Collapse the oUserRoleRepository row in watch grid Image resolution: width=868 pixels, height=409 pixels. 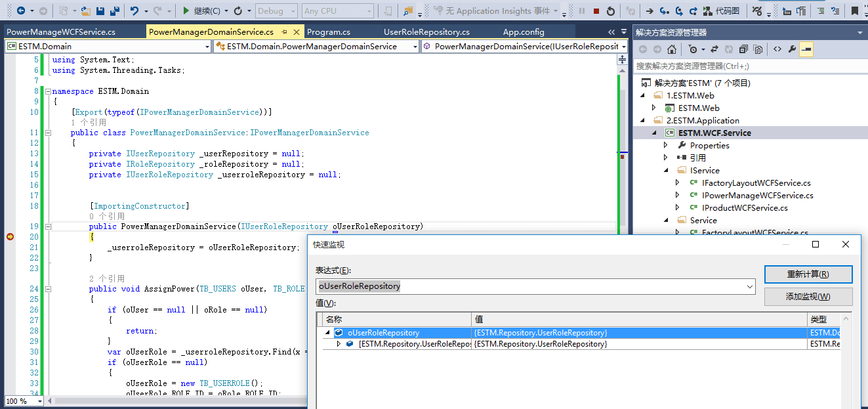(327, 333)
